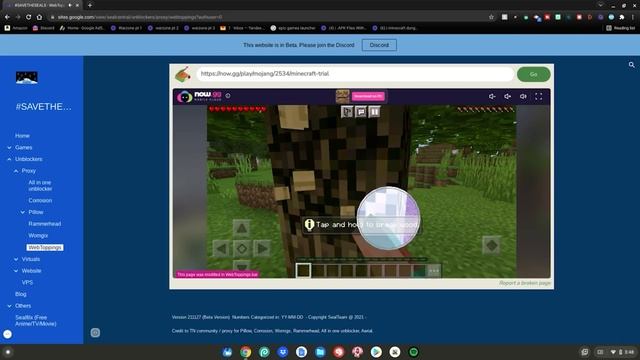640x360 pixels.
Task: Tap the move backward arrow on D-pad
Action: pyautogui.click(x=242, y=266)
